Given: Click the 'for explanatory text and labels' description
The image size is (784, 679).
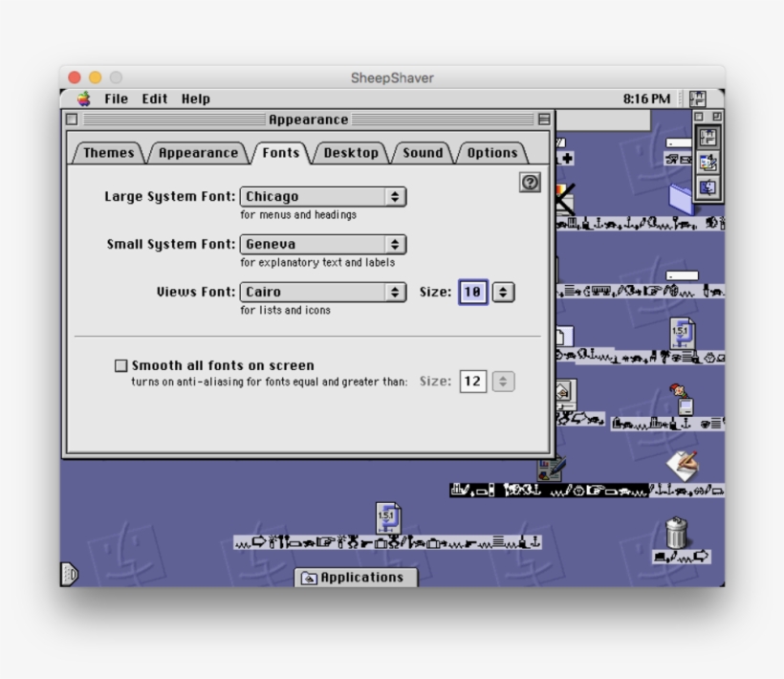Looking at the screenshot, I should [317, 262].
